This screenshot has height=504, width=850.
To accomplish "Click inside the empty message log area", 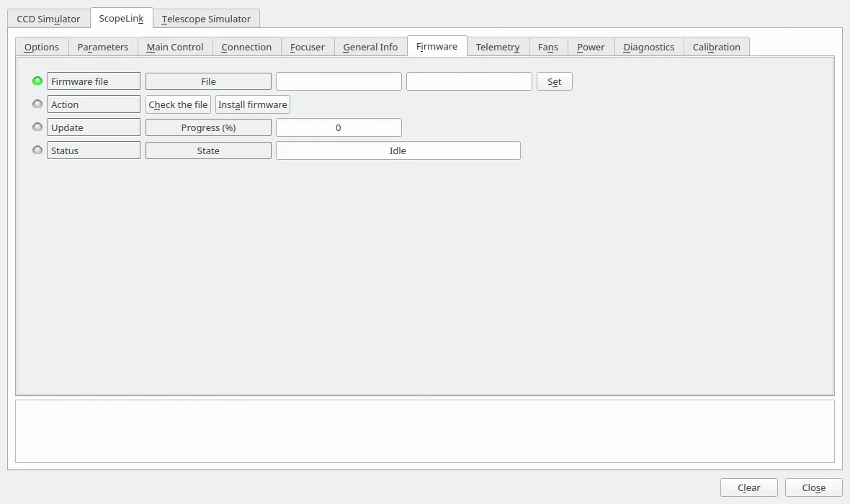I will pyautogui.click(x=425, y=431).
